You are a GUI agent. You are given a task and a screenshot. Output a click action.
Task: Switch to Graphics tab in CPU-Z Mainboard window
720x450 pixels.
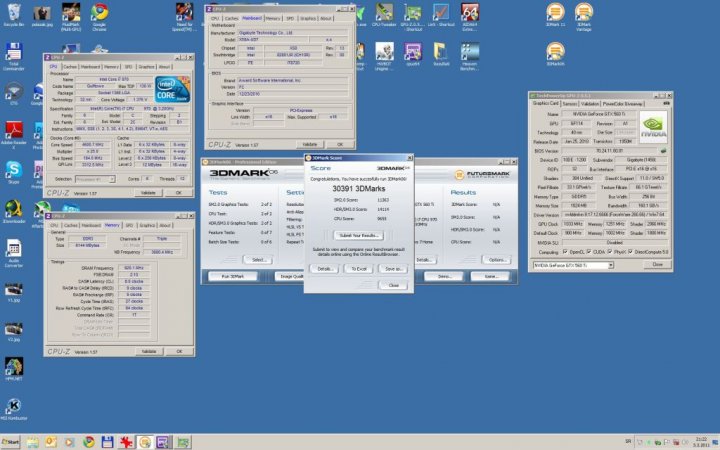[308, 18]
